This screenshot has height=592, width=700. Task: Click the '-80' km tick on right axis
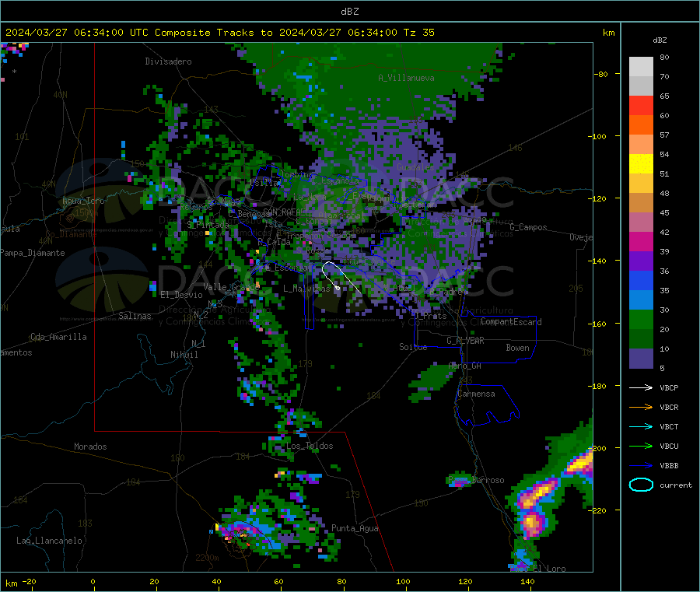coord(600,74)
